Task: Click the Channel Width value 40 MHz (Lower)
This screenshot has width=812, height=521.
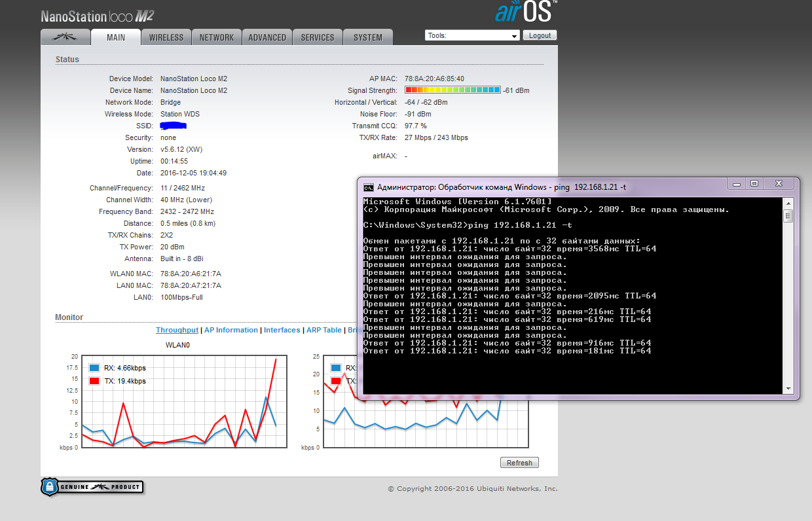Action: pyautogui.click(x=186, y=200)
